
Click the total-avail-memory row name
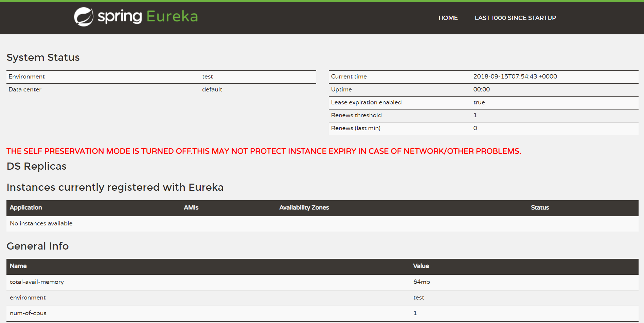pyautogui.click(x=37, y=282)
